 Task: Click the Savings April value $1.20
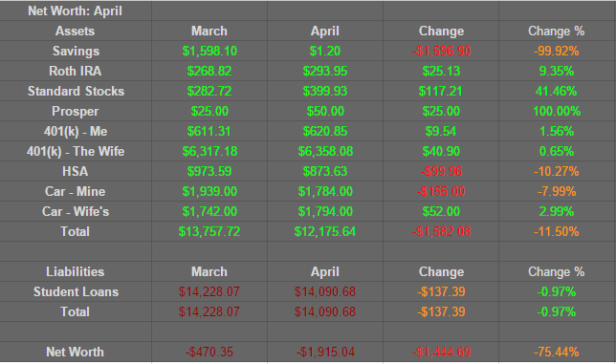[x=325, y=51]
